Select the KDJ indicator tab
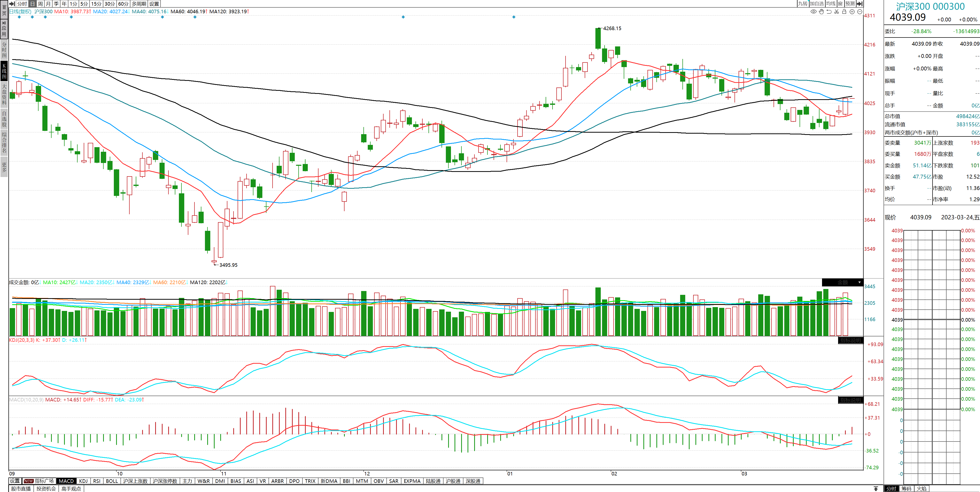Screen dimensions: 980x492 click(x=83, y=481)
